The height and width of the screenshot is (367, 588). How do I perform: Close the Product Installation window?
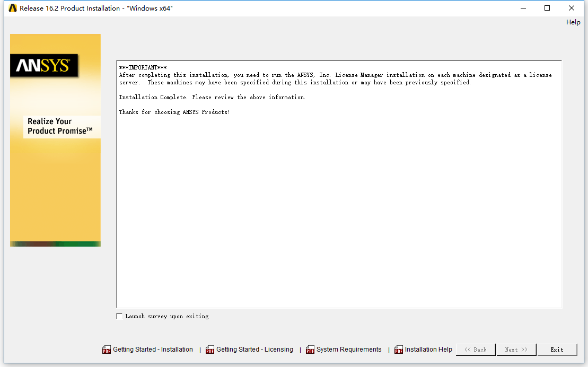(x=572, y=8)
